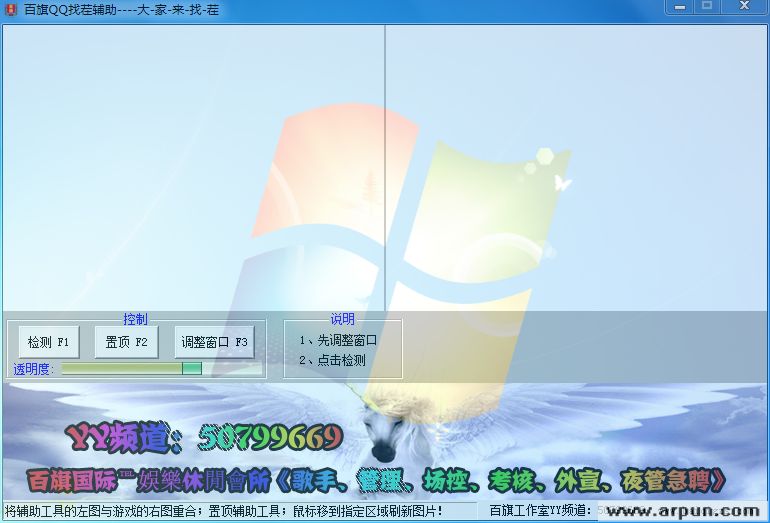This screenshot has width=770, height=523.
Task: Click the 检测 F1 button
Action: click(49, 342)
